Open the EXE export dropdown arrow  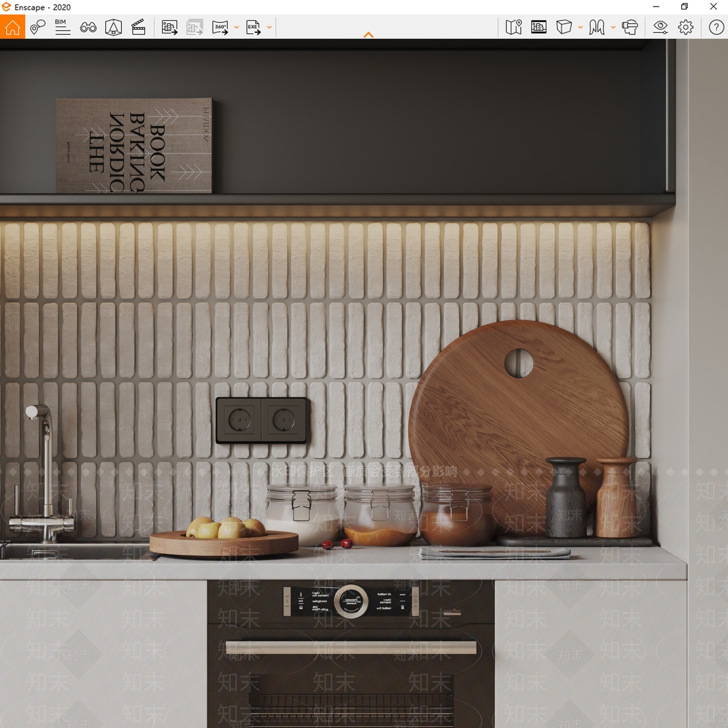(x=269, y=27)
